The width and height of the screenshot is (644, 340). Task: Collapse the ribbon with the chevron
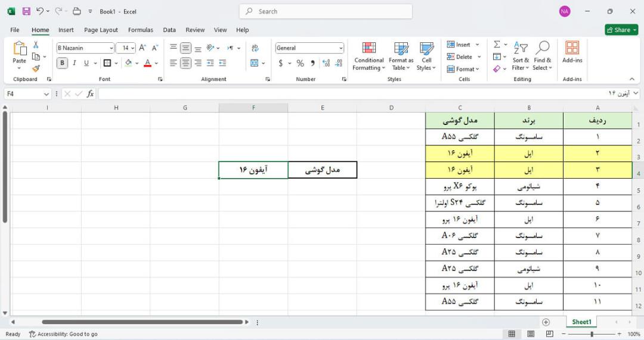tap(631, 79)
